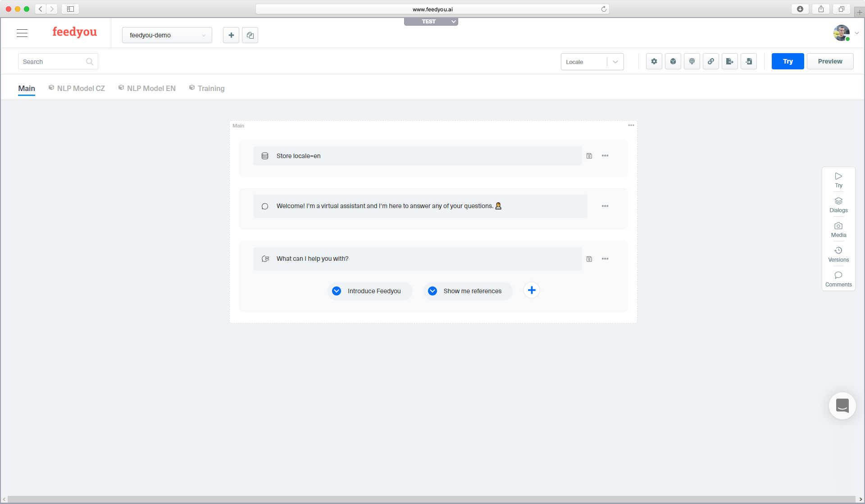Open the chatbot settings gear icon
Viewport: 865px width, 504px height.
click(654, 61)
